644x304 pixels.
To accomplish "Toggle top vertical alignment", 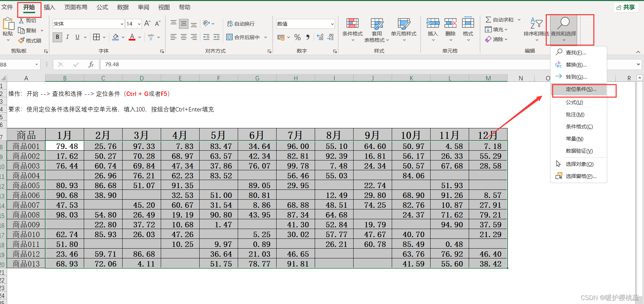I will (x=174, y=24).
